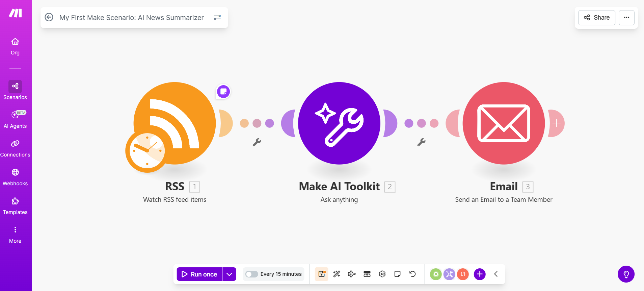Viewport: 644px width, 291px height.
Task: Open the three-dots more options menu
Action: pyautogui.click(x=626, y=18)
